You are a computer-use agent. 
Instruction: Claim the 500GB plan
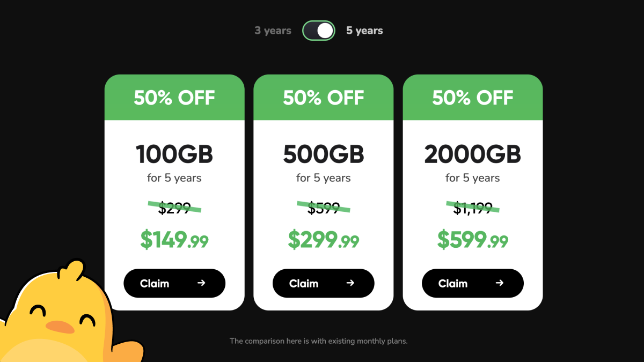pyautogui.click(x=324, y=283)
